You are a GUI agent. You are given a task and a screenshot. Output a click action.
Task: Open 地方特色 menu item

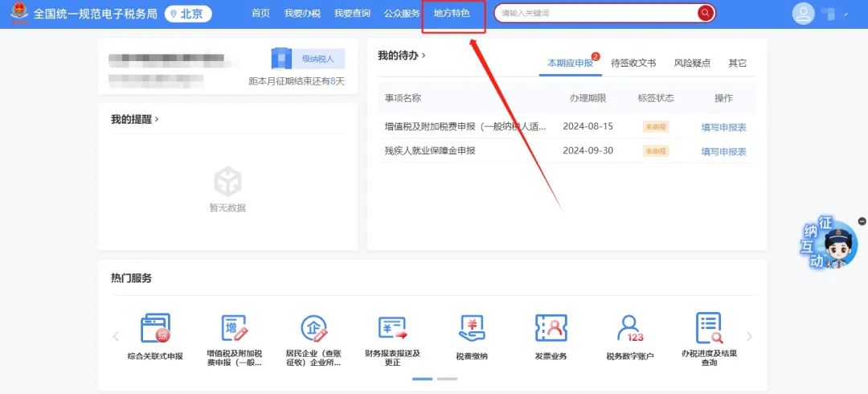[452, 14]
